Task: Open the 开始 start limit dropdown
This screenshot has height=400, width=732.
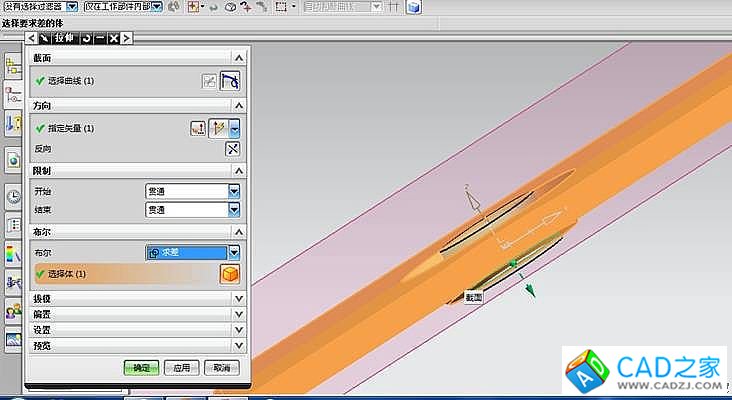Action: pos(234,190)
